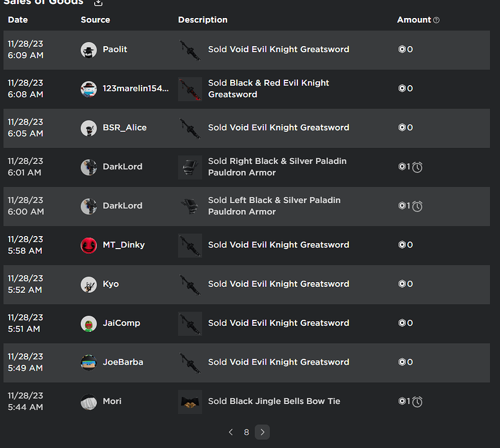Click 123marelin154's avatar icon

pyautogui.click(x=89, y=89)
